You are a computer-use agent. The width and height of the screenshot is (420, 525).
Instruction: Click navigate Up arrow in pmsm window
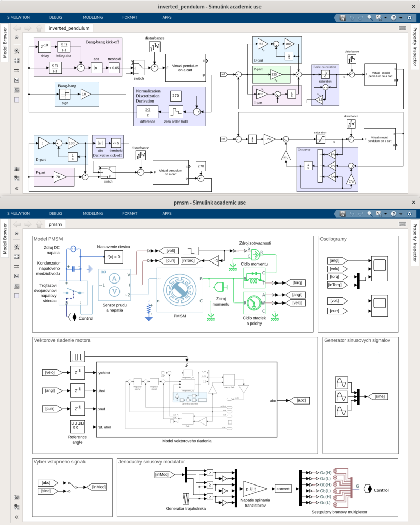(38, 224)
